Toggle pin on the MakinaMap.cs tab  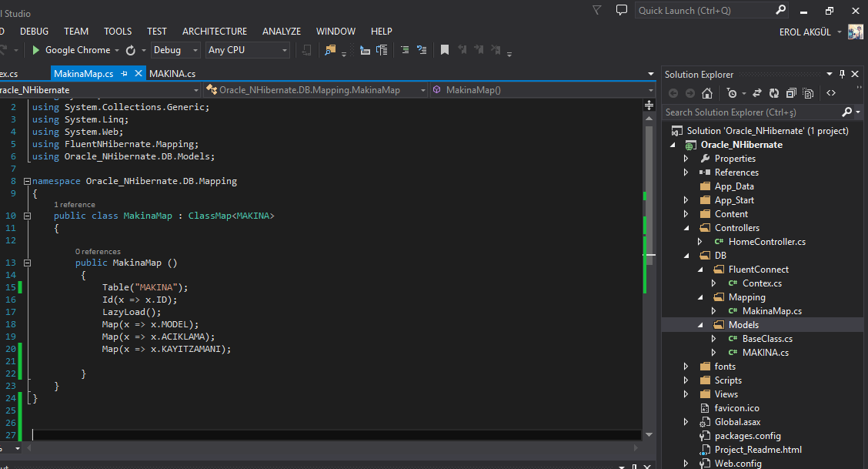click(124, 73)
